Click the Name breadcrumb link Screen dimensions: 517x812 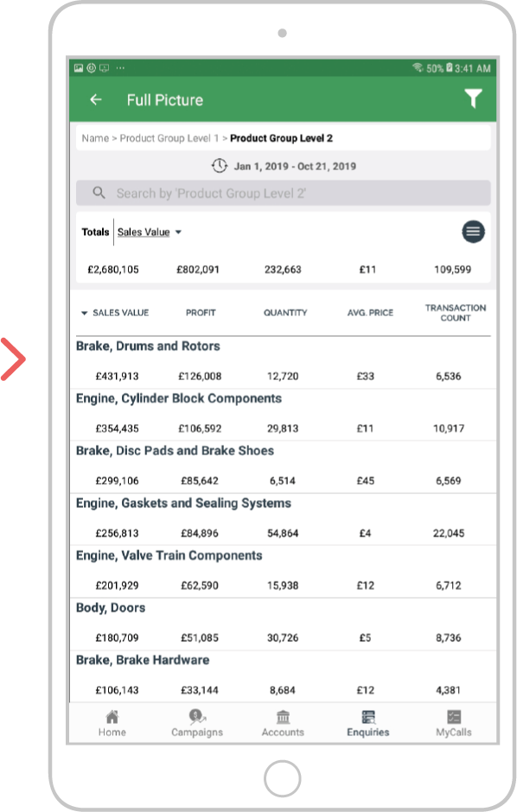click(x=95, y=138)
